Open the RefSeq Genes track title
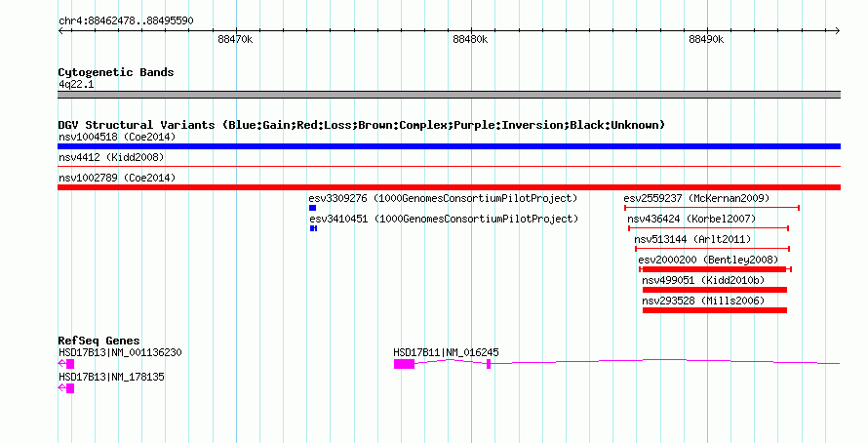 [x=99, y=342]
